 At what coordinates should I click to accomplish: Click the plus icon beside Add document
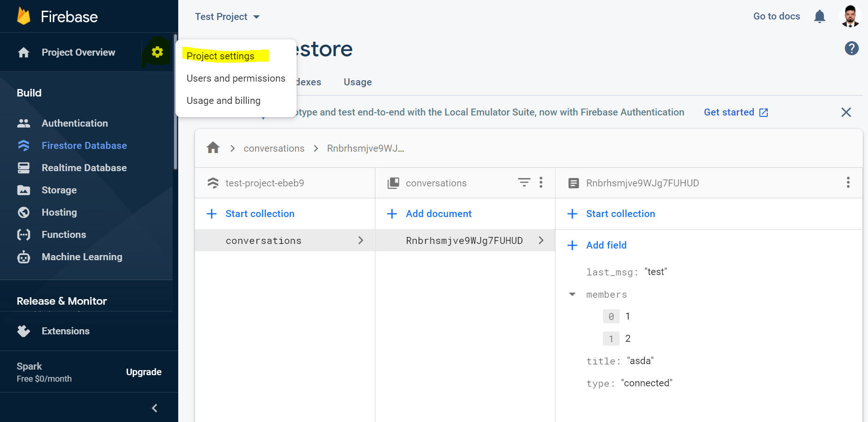pos(392,214)
